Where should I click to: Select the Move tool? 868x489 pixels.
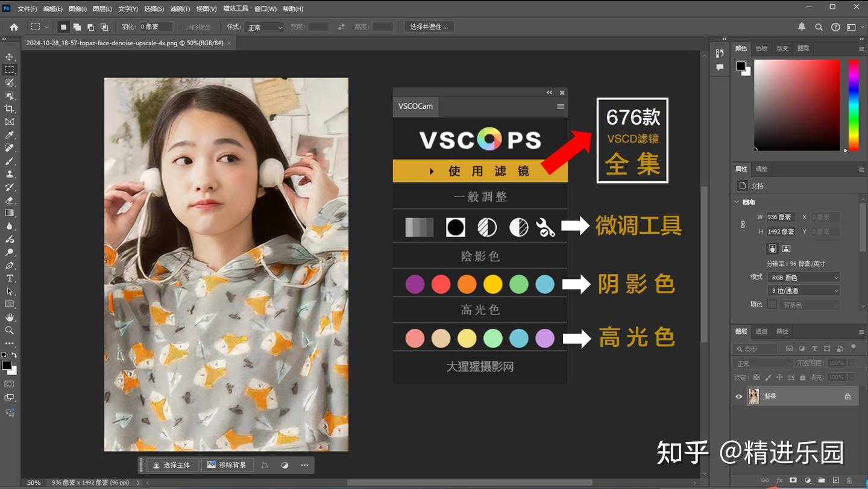coord(9,57)
